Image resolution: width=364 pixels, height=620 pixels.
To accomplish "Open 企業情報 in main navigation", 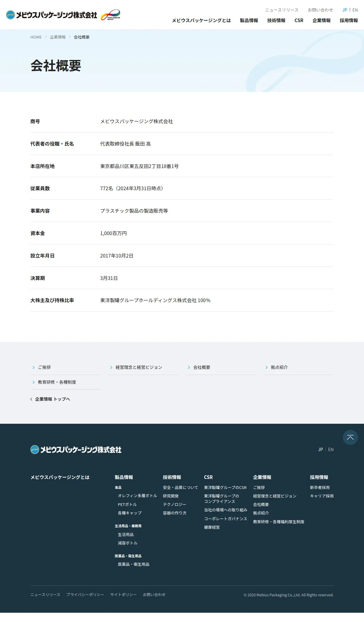I will click(322, 20).
